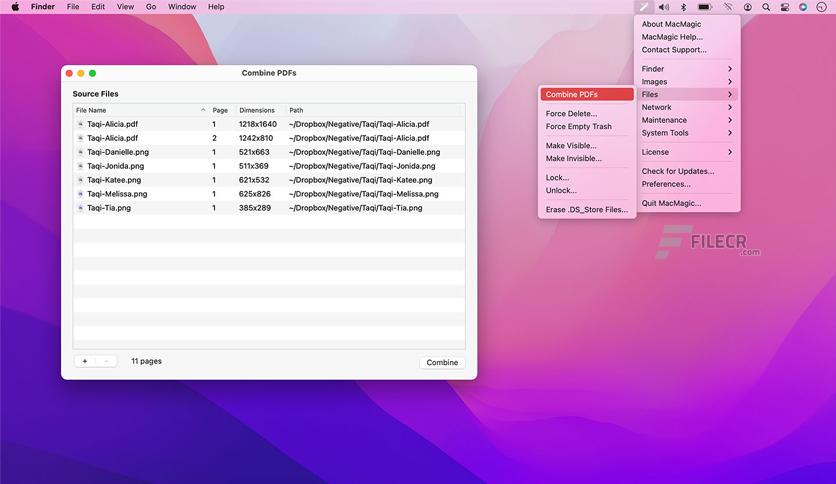Select Erase .DS_Store Files item
The height and width of the screenshot is (484, 836).
click(x=587, y=209)
